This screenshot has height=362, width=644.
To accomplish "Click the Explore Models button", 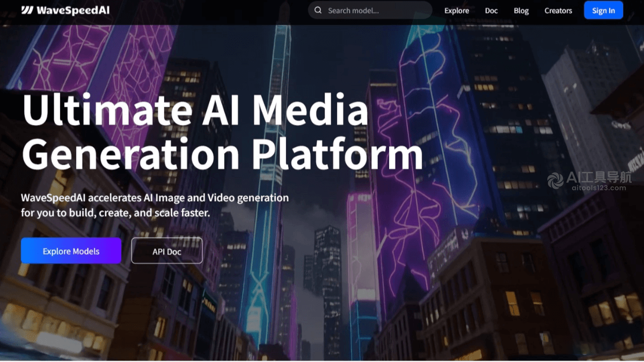I will click(71, 251).
